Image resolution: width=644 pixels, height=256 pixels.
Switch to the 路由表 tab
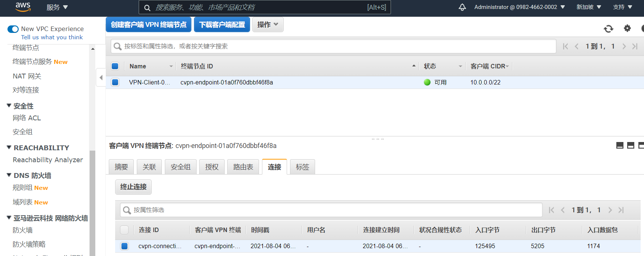point(243,167)
